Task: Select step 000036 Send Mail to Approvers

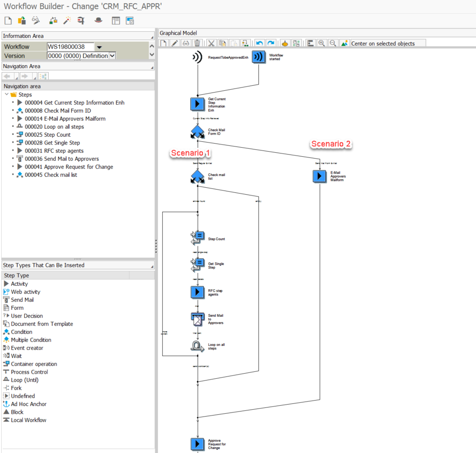Action: (x=61, y=159)
